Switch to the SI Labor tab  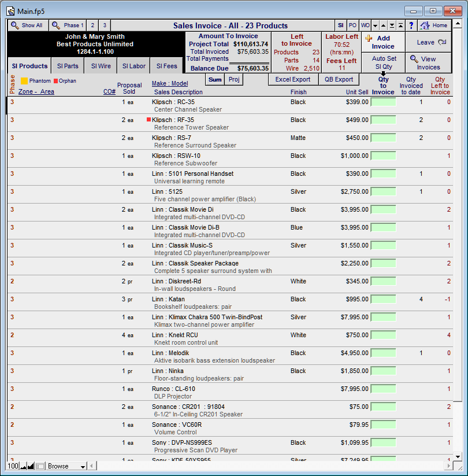pyautogui.click(x=134, y=66)
